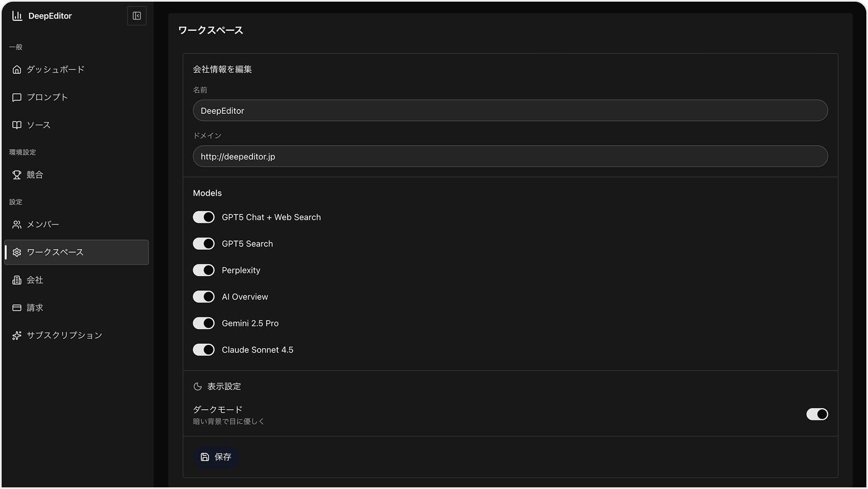Switch off ダークモード toggle

pos(817,414)
